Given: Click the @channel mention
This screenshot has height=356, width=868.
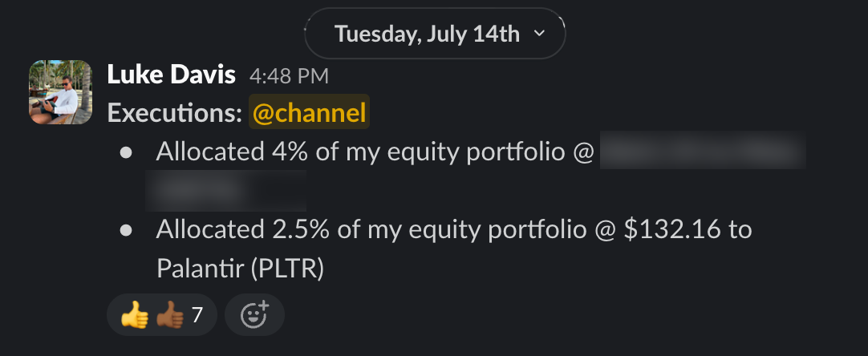Looking at the screenshot, I should click(309, 112).
